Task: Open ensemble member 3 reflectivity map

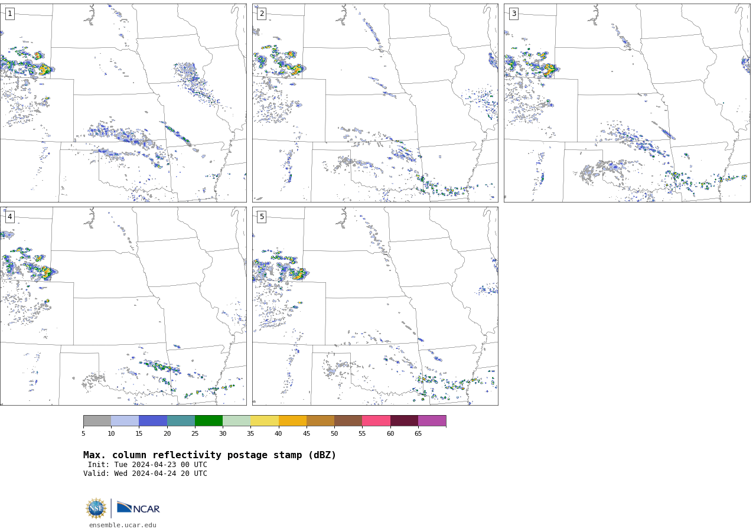Action: coord(627,103)
